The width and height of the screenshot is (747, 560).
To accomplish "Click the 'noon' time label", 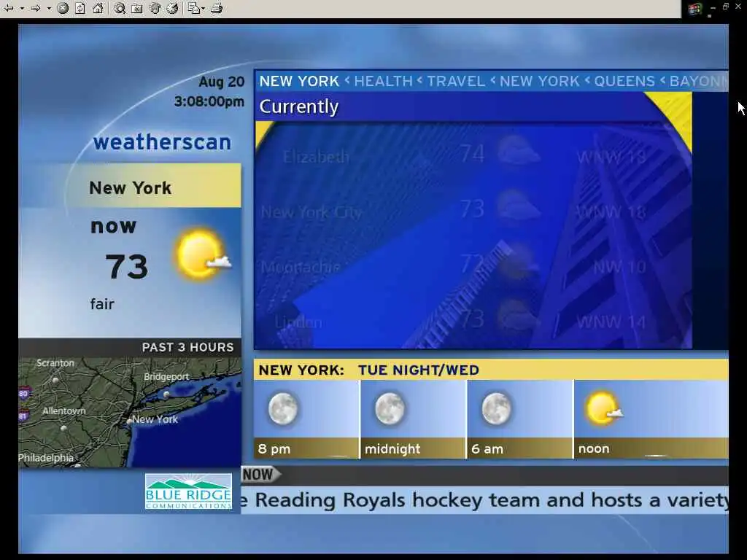I will pos(594,449).
